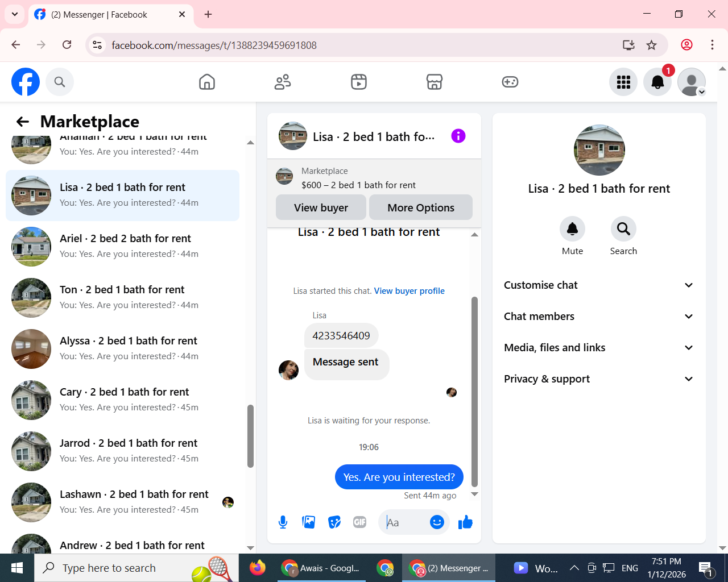This screenshot has height=582, width=728.
Task: Open the Video (Reels) icon
Action: 359,82
